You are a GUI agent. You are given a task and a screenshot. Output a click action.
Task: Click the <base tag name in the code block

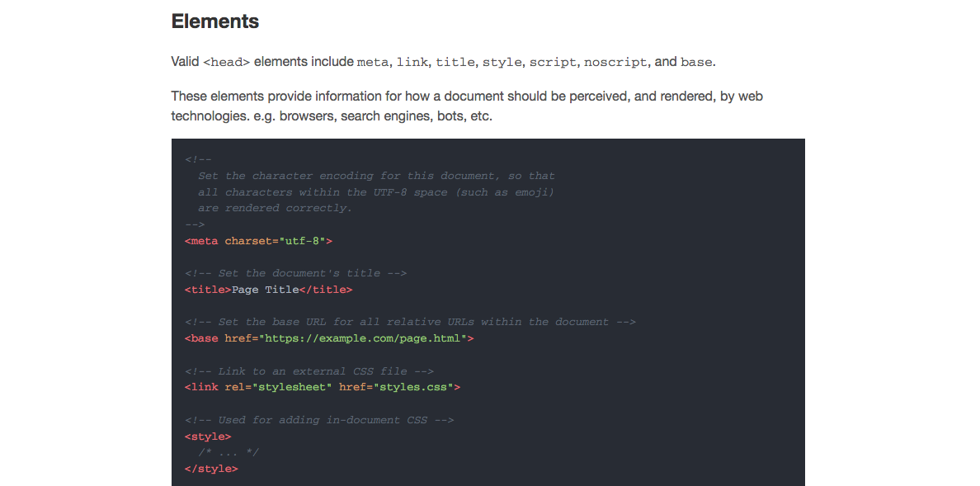point(202,338)
